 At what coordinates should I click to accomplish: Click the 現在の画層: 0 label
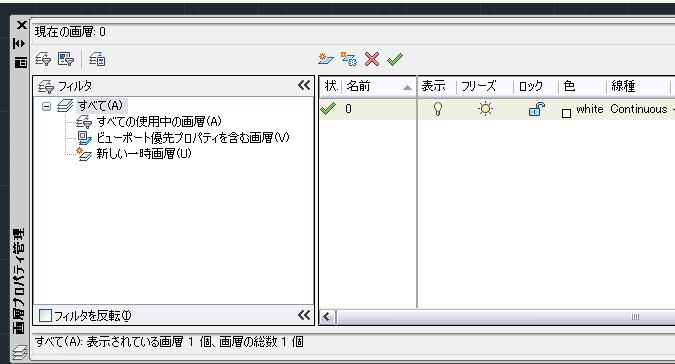[70, 32]
